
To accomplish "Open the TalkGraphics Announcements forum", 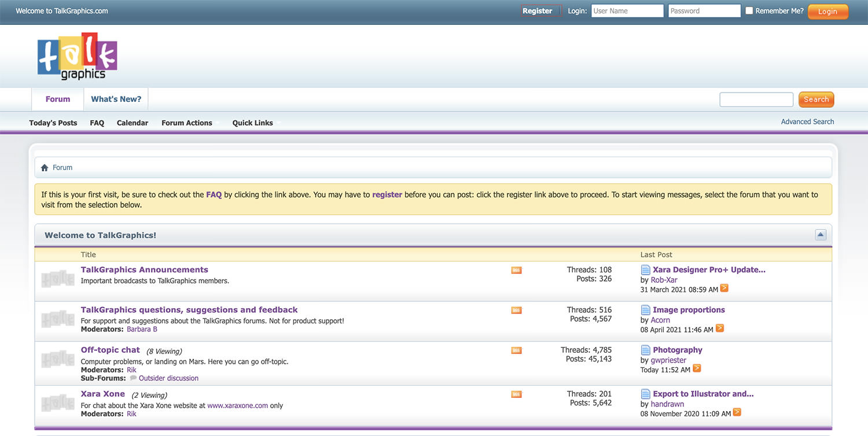I will coord(145,270).
